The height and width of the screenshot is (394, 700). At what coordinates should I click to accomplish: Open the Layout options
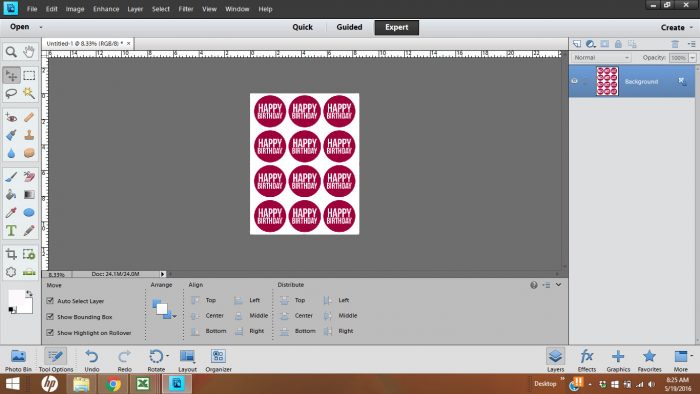pyautogui.click(x=188, y=361)
